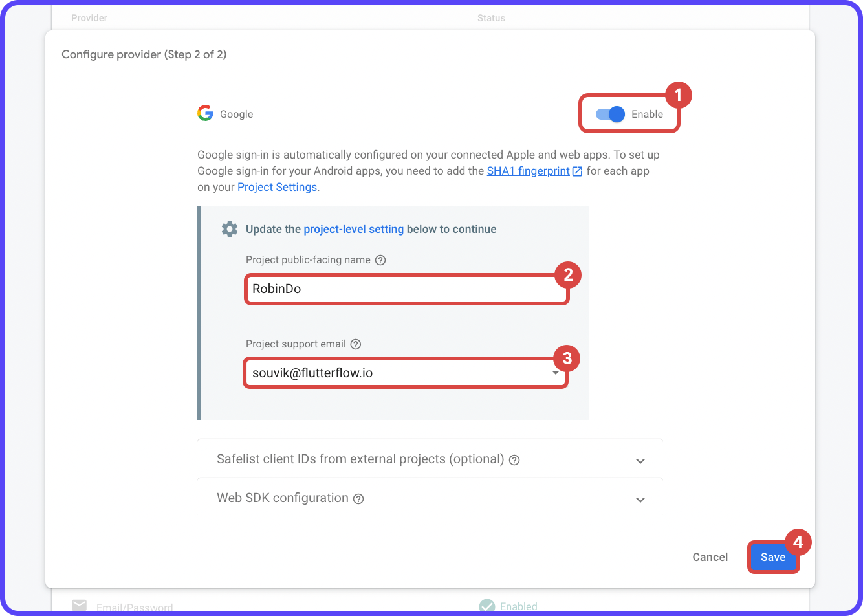863x616 pixels.
Task: Click the help icon next to Web SDK configuration
Action: point(358,499)
